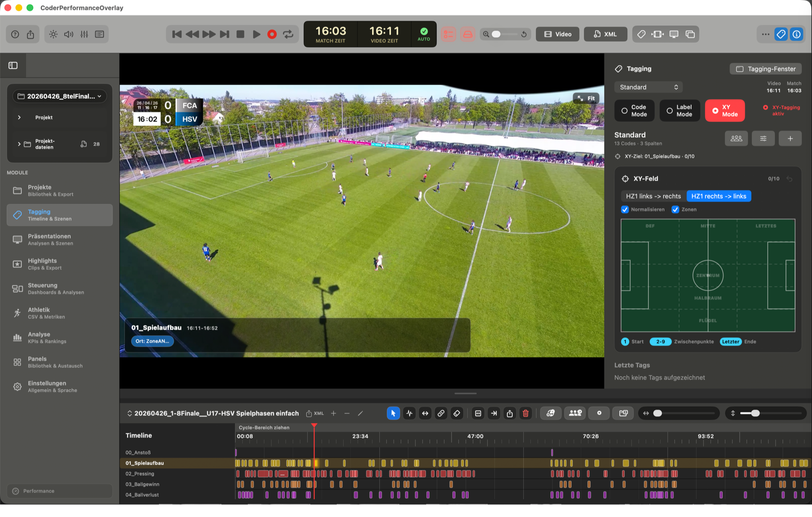Open the 20260426_8telFinal project dropdown

[60, 96]
